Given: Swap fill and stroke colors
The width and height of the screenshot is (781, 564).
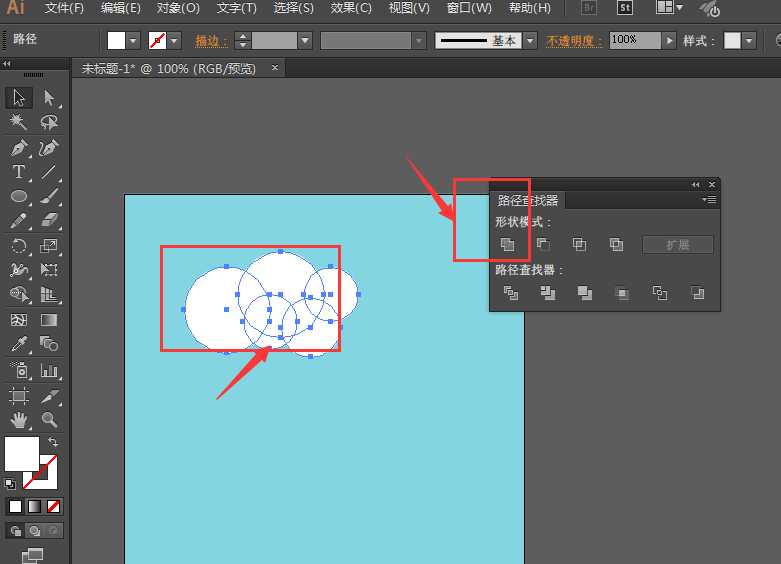Looking at the screenshot, I should tap(53, 442).
